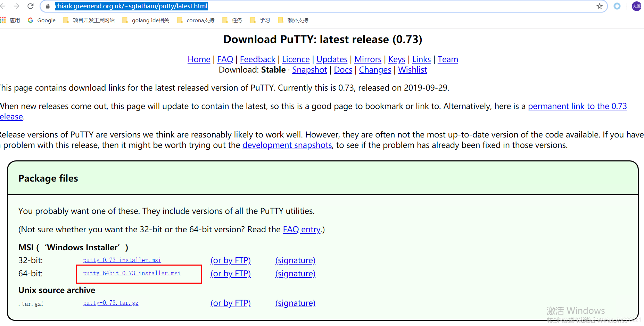Click the "MSI ('Windows Installer')" heading
The width and height of the screenshot is (644, 326).
pos(73,248)
